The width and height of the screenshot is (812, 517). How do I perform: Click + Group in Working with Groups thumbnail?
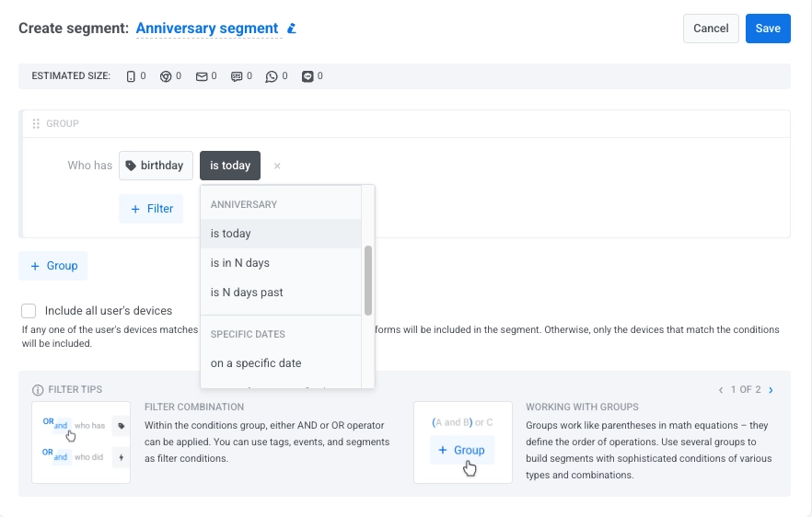[462, 450]
